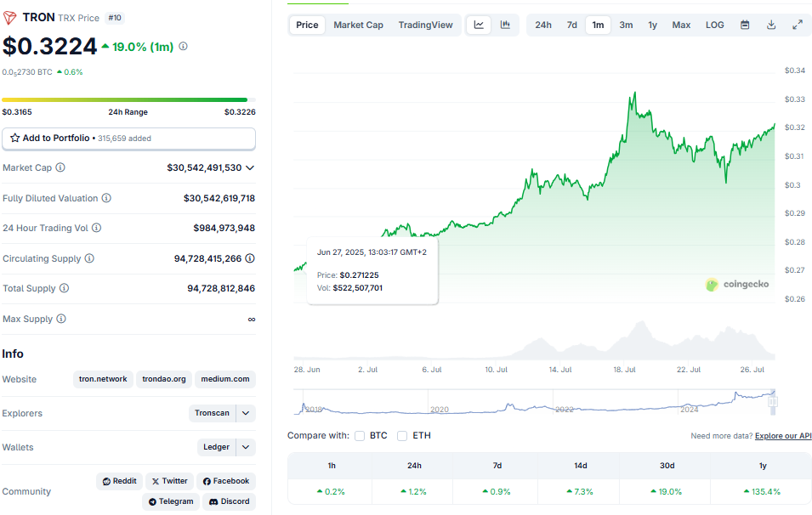Open the Wallets dropdown arrow
Viewport: 812px width, 515px height.
[x=246, y=447]
